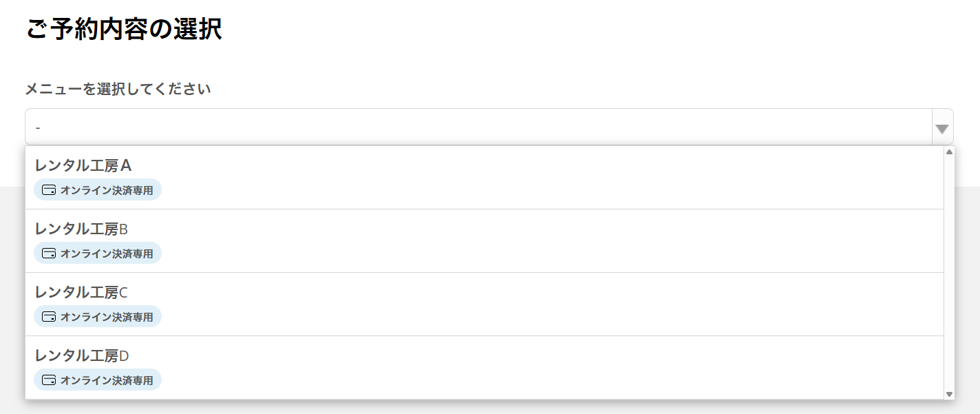The height and width of the screenshot is (414, 980).
Task: Choose the レンタル工房B option
Action: pos(81,229)
